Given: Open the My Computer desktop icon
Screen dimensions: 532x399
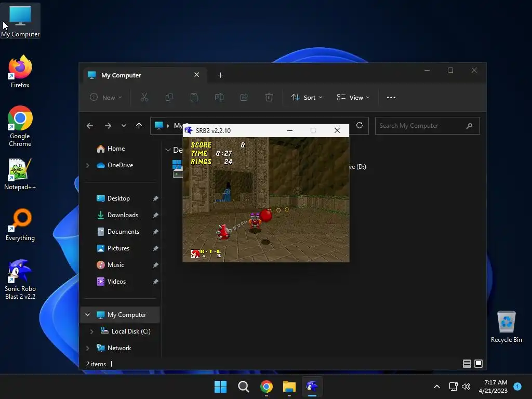Looking at the screenshot, I should tap(20, 20).
